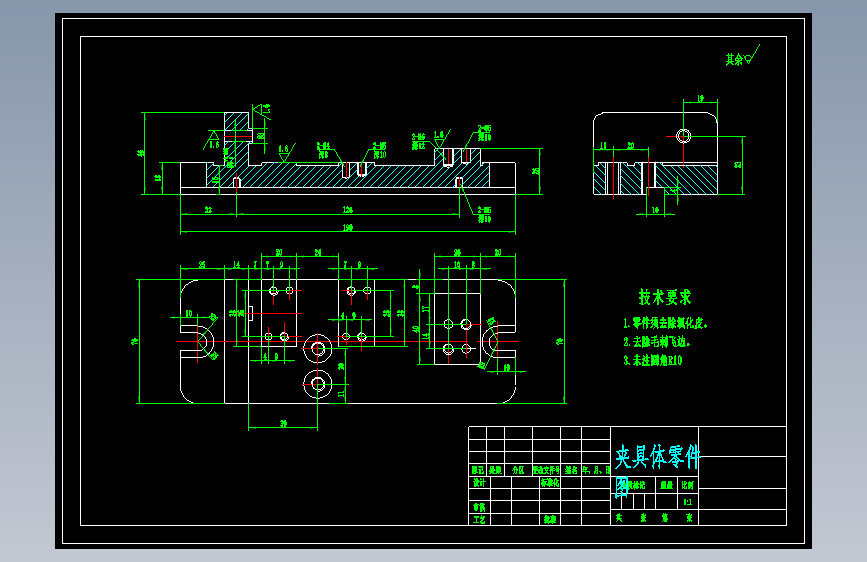Select the 1:1 scale cell in title block
867x562 pixels.
[687, 502]
